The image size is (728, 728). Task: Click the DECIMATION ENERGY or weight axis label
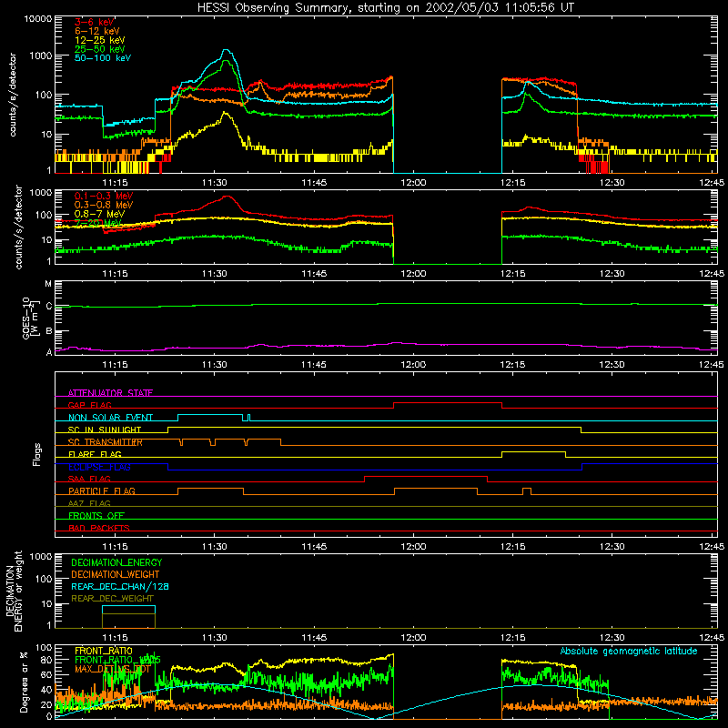pos(14,591)
